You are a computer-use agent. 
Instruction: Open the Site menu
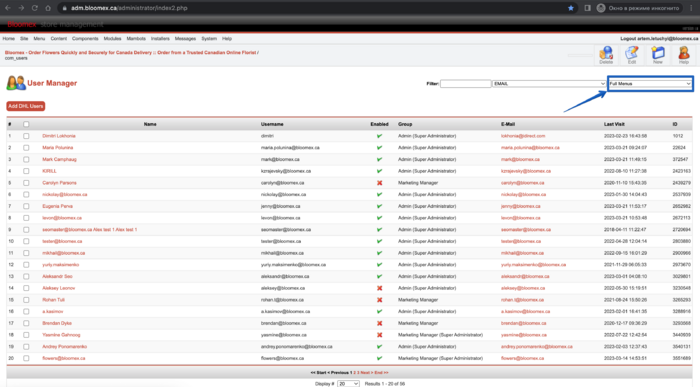coord(24,39)
